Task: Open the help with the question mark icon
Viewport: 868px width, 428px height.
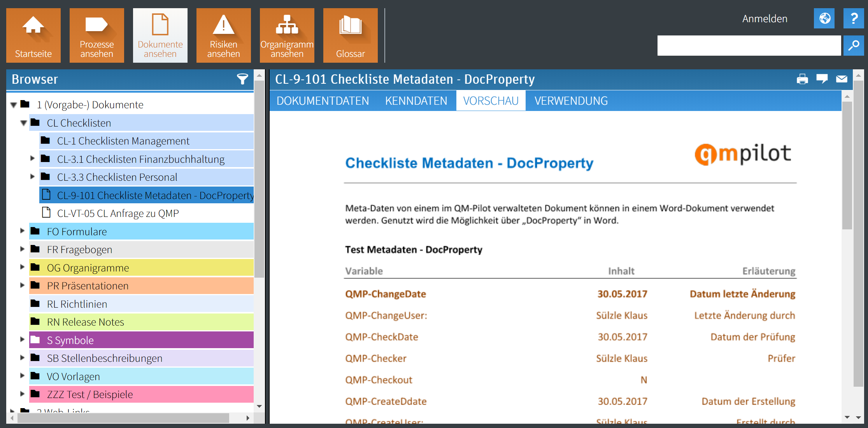Action: [x=854, y=18]
